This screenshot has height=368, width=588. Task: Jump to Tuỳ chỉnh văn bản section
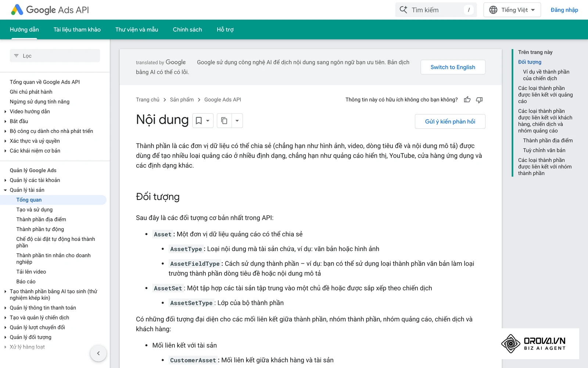click(544, 150)
